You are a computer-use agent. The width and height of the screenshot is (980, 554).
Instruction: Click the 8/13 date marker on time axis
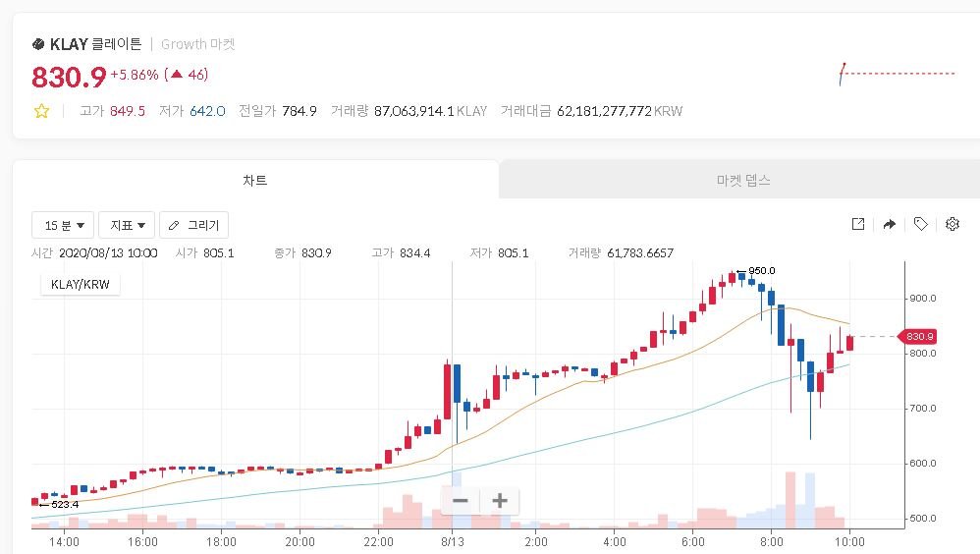(x=452, y=541)
